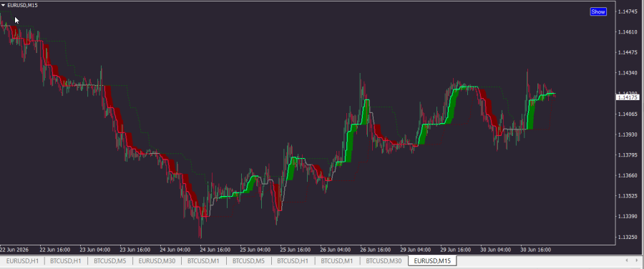Click the 23 Jun 16:00 time label
The width and height of the screenshot is (644, 269).
pyautogui.click(x=135, y=250)
